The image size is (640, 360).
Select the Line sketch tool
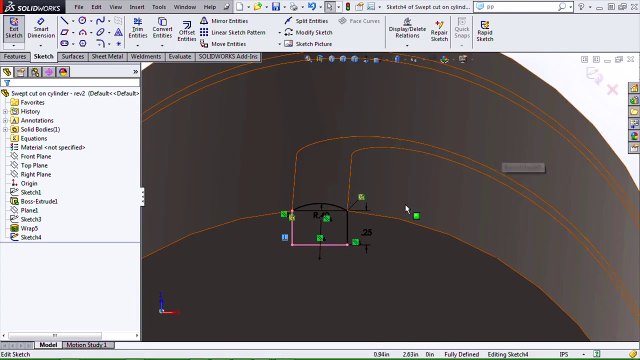tap(64, 21)
